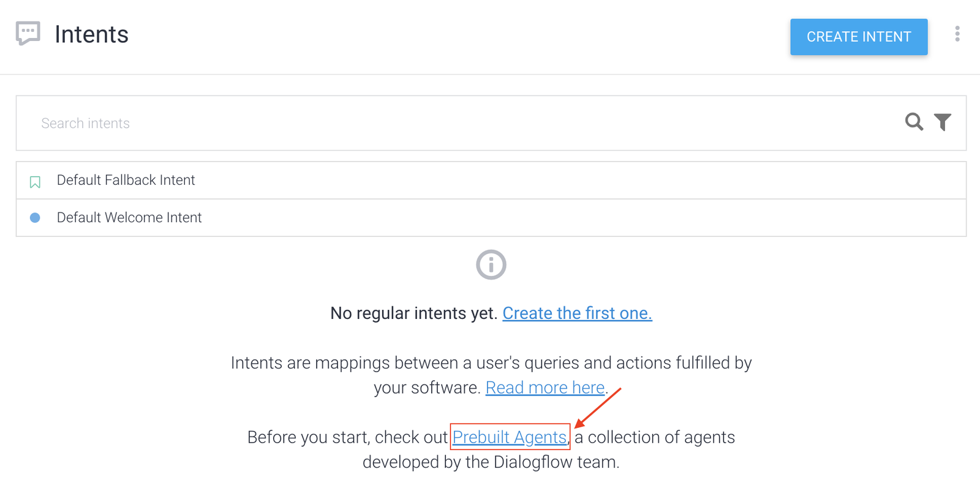Select the magnifier inside the search bar
The height and width of the screenshot is (483, 980).
pyautogui.click(x=914, y=122)
